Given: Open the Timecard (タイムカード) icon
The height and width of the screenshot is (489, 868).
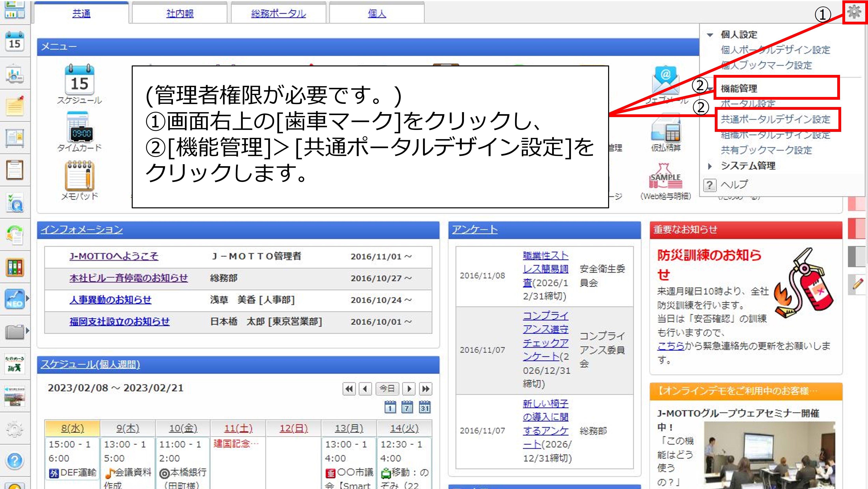Looking at the screenshot, I should [x=79, y=128].
